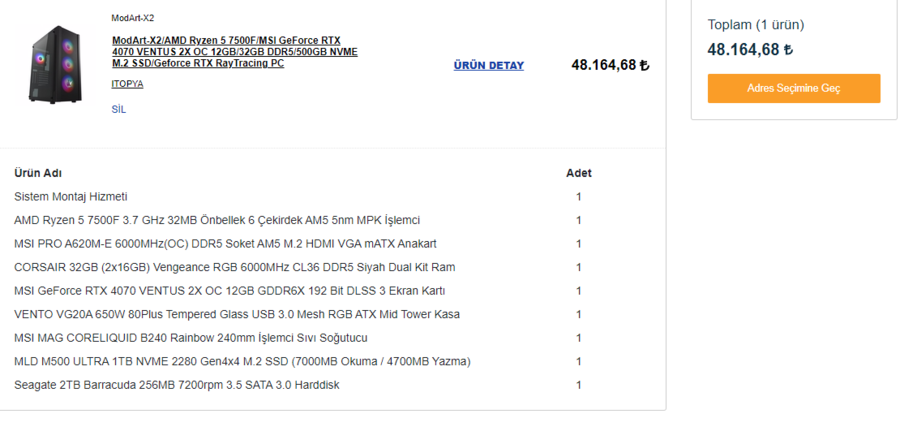Remove the item with SİL
Image resolution: width=900 pixels, height=431 pixels.
119,109
